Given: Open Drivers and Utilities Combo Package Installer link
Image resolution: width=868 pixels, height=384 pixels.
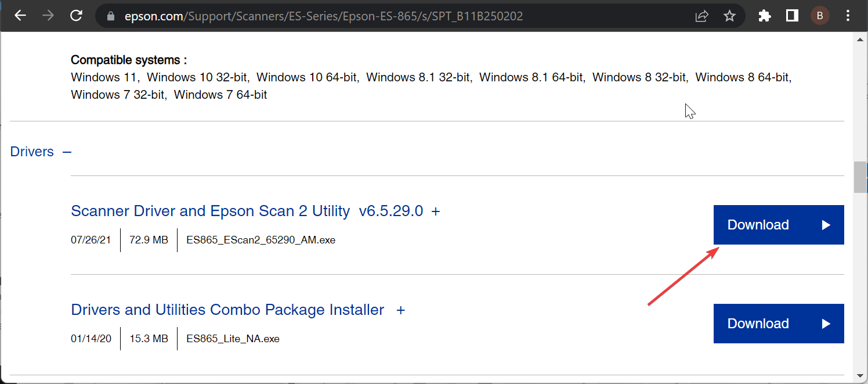Looking at the screenshot, I should pyautogui.click(x=227, y=310).
